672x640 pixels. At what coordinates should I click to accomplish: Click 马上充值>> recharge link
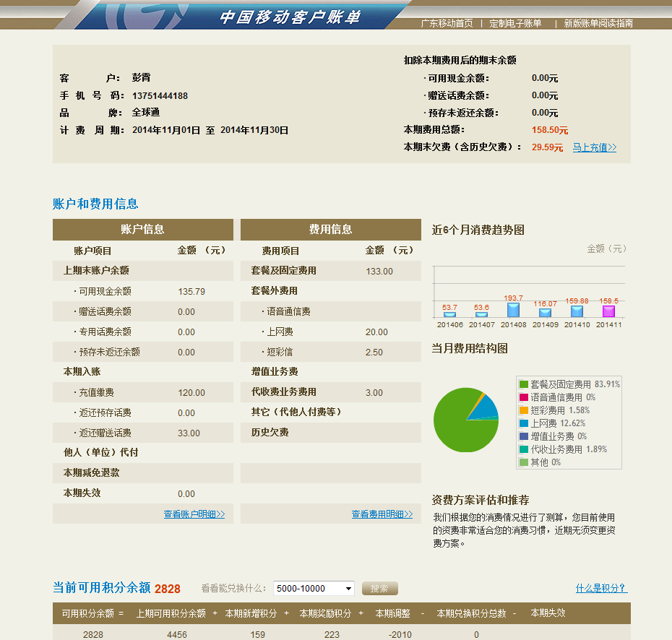595,147
